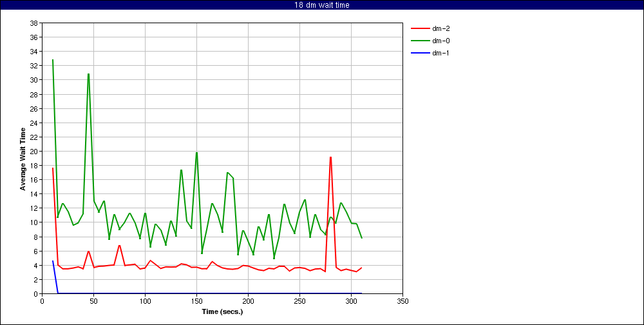The width and height of the screenshot is (644, 325).
Task: Click the 20 value on y-axis
Action: pos(33,152)
